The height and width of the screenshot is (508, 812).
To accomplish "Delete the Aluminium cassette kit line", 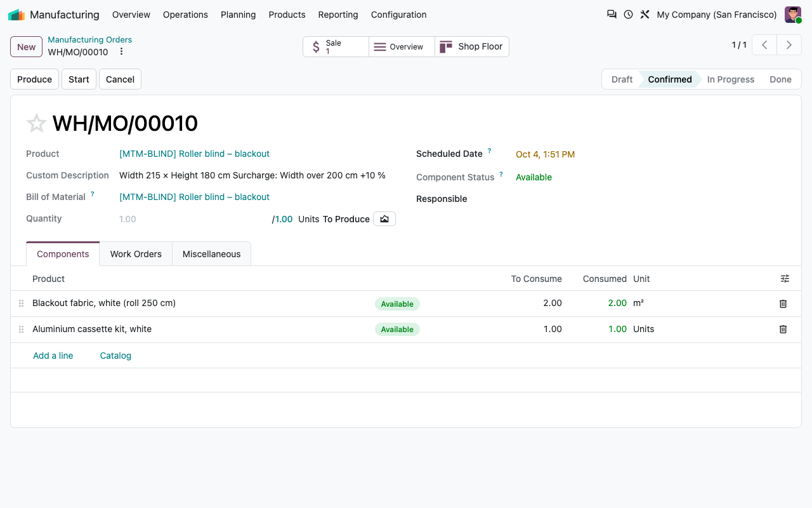I will (783, 329).
